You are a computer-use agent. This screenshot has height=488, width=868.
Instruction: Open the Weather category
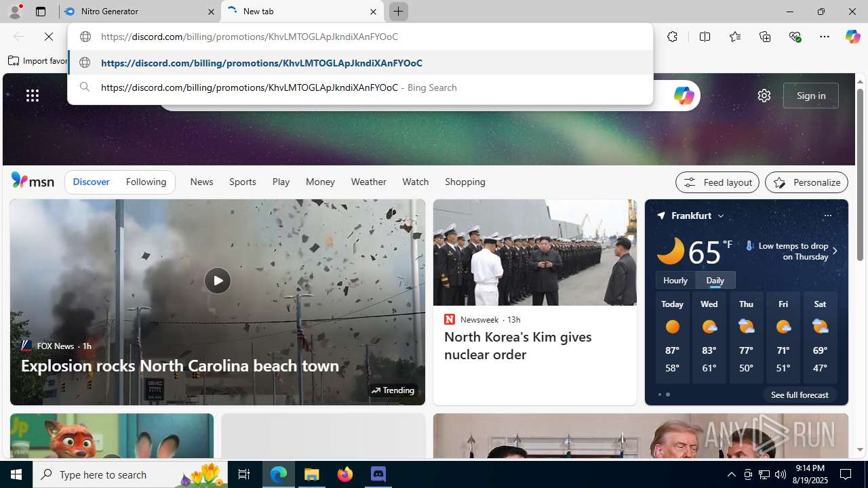(x=368, y=182)
